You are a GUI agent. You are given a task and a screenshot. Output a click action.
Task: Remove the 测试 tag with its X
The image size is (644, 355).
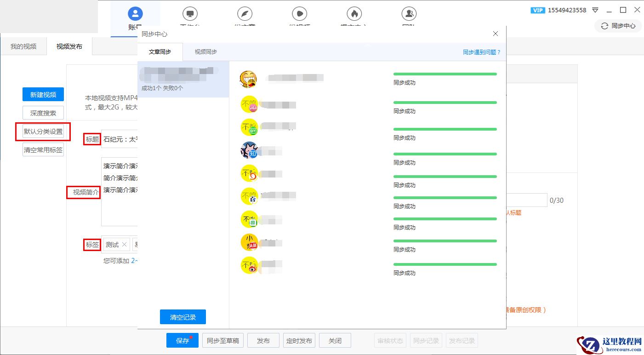tap(124, 245)
